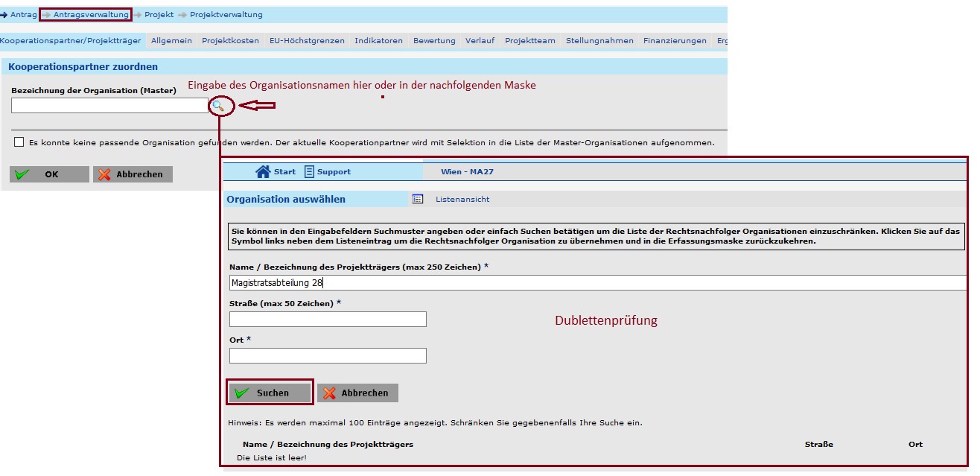The width and height of the screenshot is (980, 476).
Task: Cancel the organisation search dialog
Action: (357, 393)
